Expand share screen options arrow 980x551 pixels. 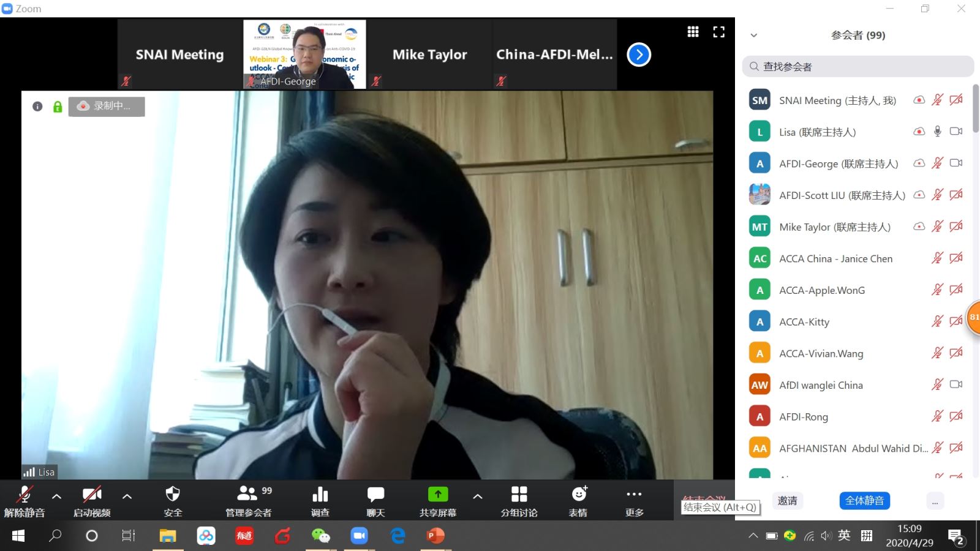click(x=478, y=497)
